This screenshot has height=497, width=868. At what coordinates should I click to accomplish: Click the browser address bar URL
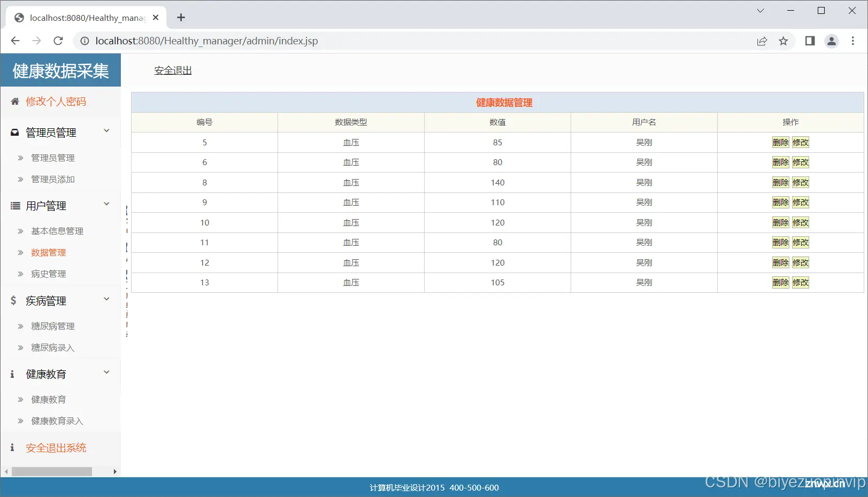coord(206,41)
